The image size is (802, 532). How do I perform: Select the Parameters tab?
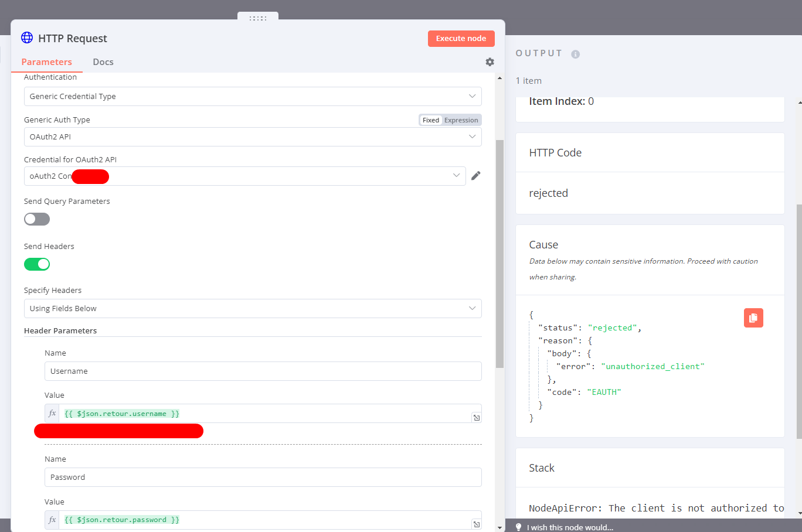47,62
